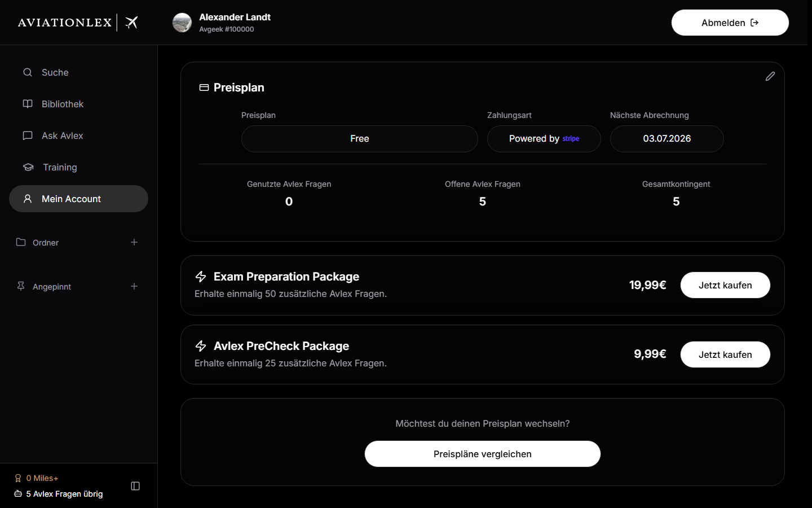Image resolution: width=812 pixels, height=508 pixels.
Task: Select Mein Account in sidebar
Action: pos(78,199)
